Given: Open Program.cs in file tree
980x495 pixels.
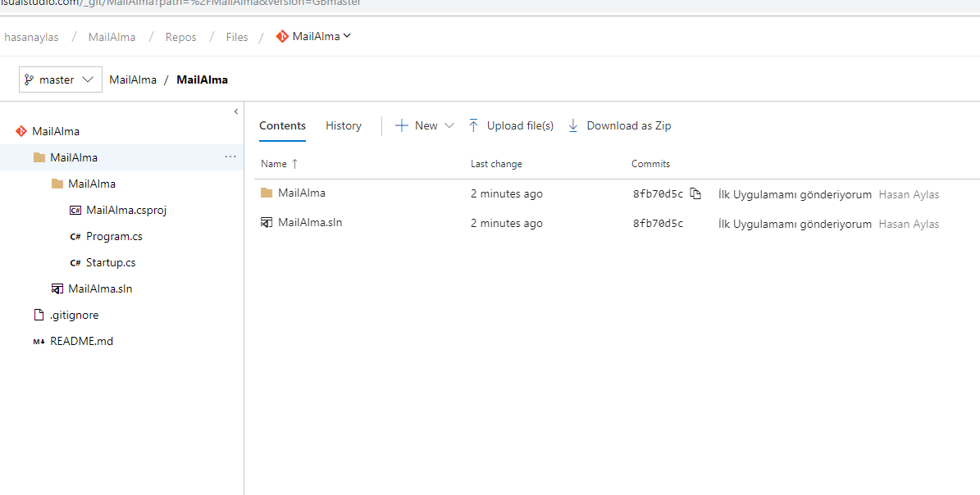Looking at the screenshot, I should tap(114, 236).
